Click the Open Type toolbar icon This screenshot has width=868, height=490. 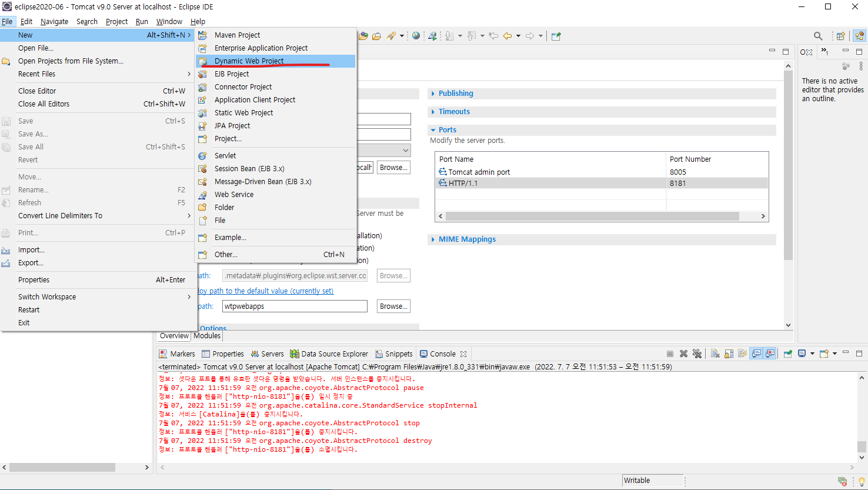[x=363, y=36]
